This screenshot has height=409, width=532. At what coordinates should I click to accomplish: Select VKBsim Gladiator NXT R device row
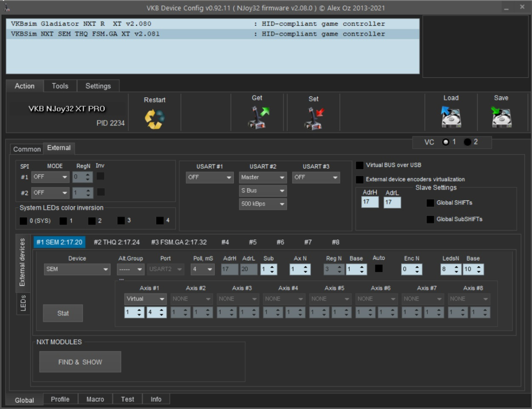[213, 24]
